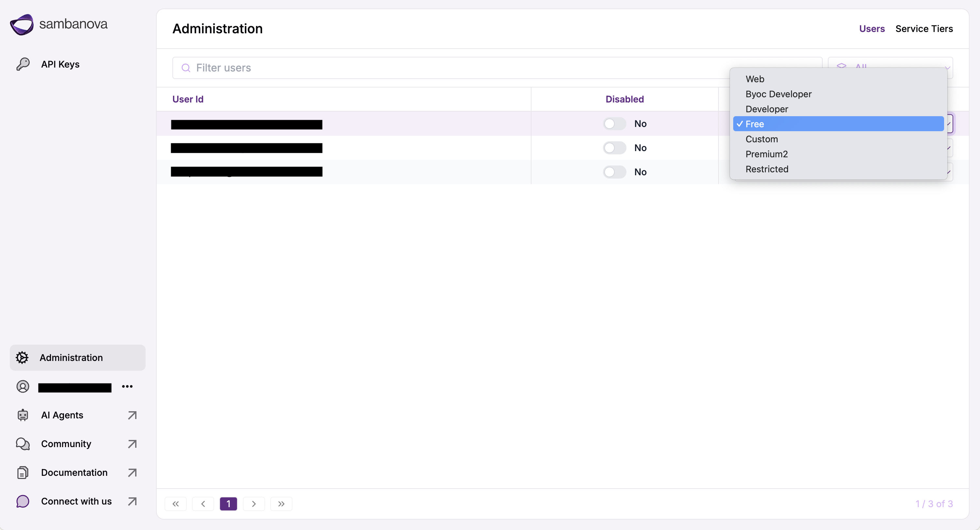
Task: Click the search magnifier in the filter field
Action: click(x=186, y=68)
